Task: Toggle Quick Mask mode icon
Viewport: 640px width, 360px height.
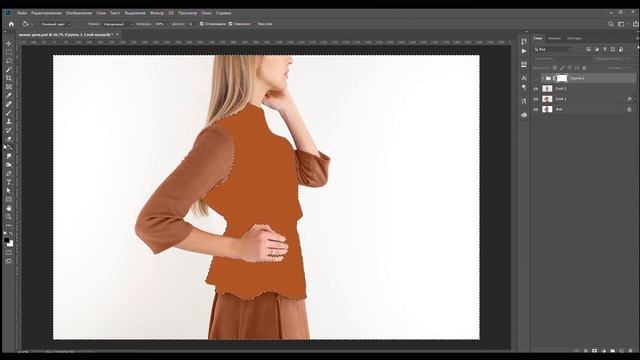Action: [x=9, y=253]
